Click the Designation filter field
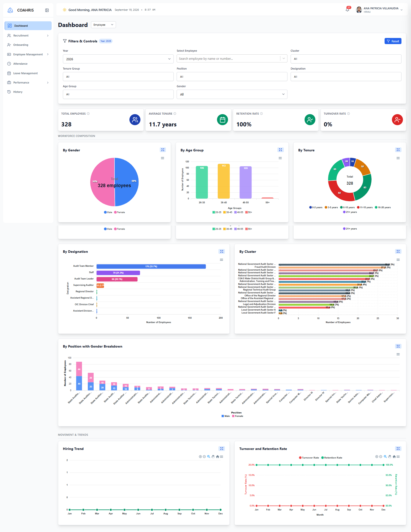This screenshot has width=411, height=532. point(346,77)
